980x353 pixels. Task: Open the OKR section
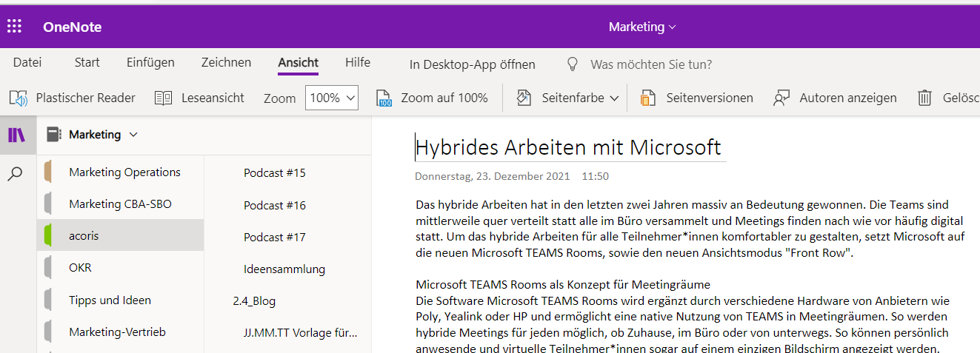(x=120, y=267)
